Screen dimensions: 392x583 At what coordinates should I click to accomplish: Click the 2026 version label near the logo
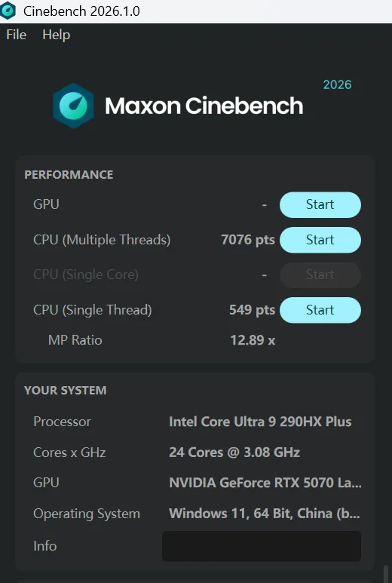337,84
